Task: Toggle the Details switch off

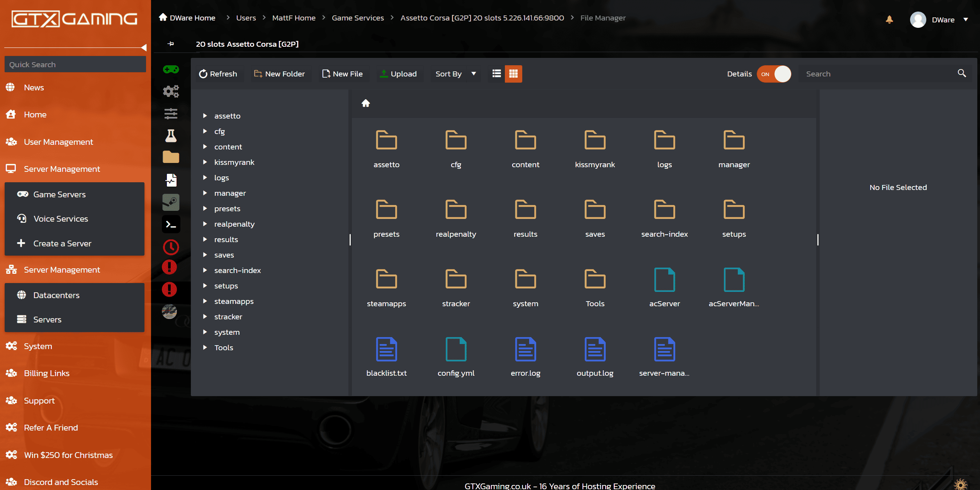Action: (774, 74)
